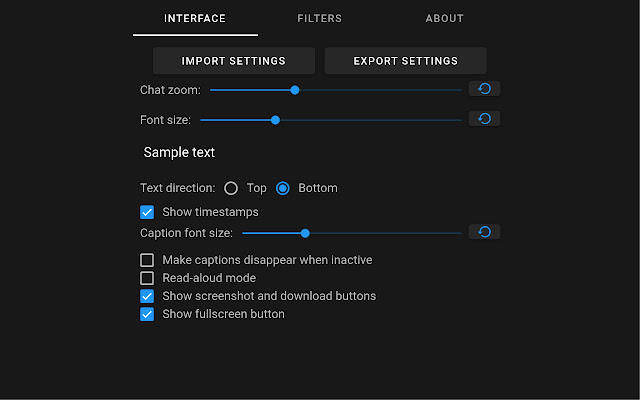This screenshot has width=640, height=400.
Task: Click the Import Settings button
Action: tap(234, 61)
